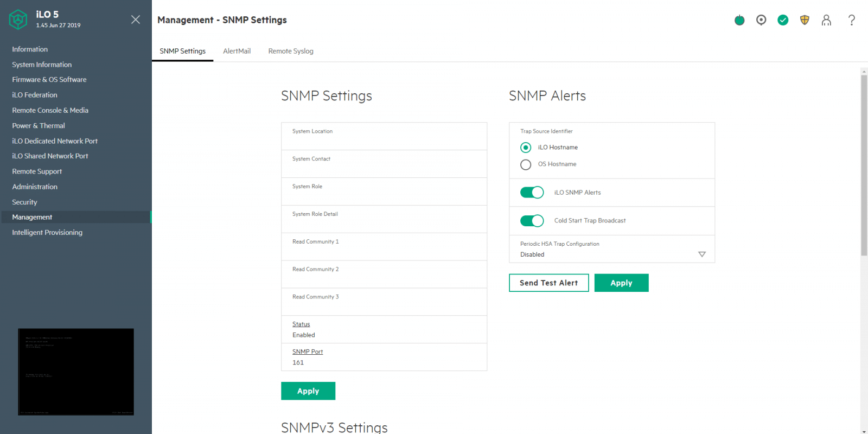Screen dimensions: 868x434
Task: Open iLO Dedicated Network Port page
Action: 55,141
